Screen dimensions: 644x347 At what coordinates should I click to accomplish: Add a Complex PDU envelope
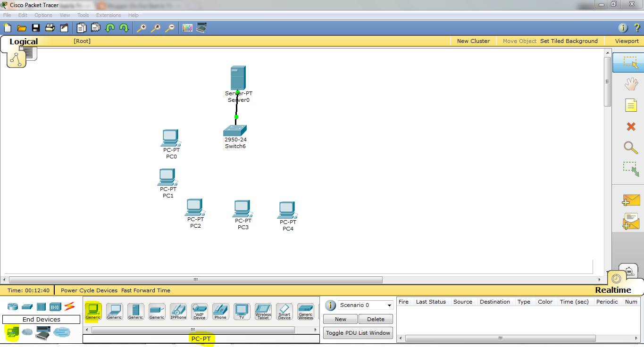pos(631,221)
